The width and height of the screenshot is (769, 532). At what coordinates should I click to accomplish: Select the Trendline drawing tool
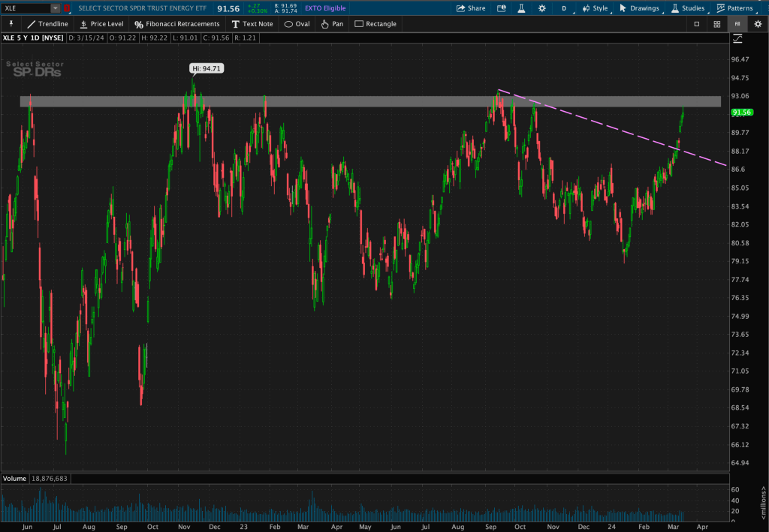(47, 24)
